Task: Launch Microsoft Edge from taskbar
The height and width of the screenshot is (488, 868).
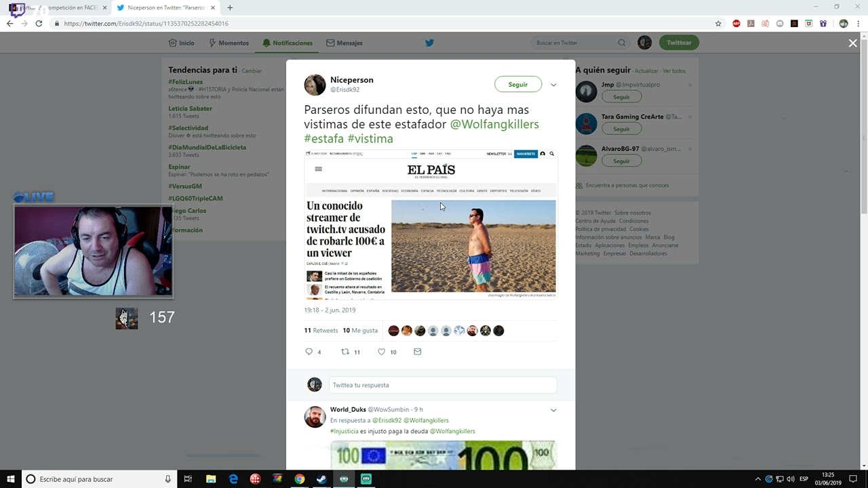Action: tap(233, 479)
